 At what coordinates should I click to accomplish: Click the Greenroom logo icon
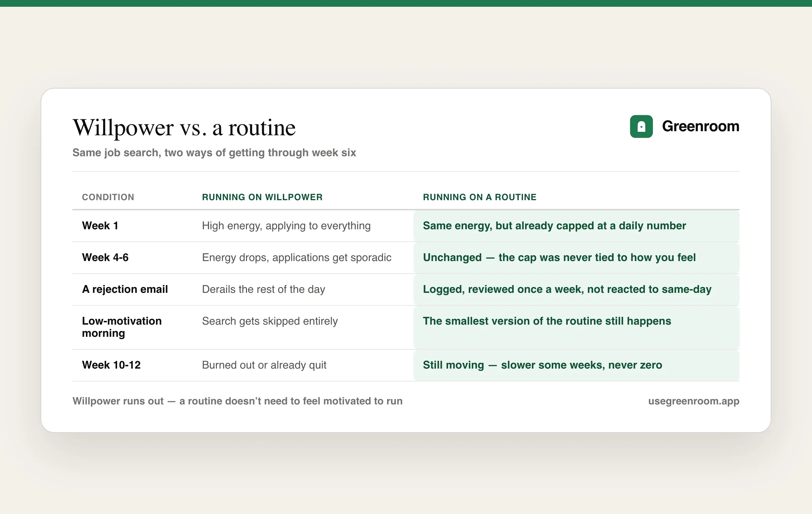641,126
